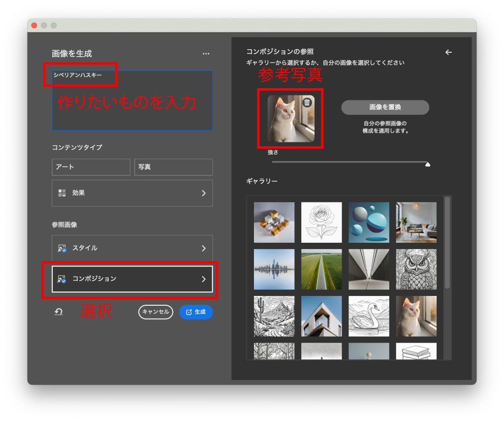504x421 pixels.
Task: Choose the forest trees sketch gallery image
Action: click(x=274, y=351)
